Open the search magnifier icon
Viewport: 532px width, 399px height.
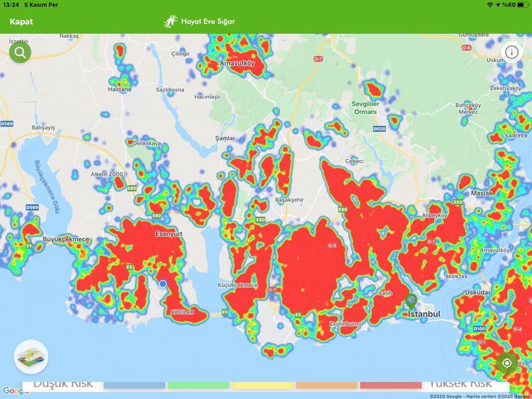point(20,52)
